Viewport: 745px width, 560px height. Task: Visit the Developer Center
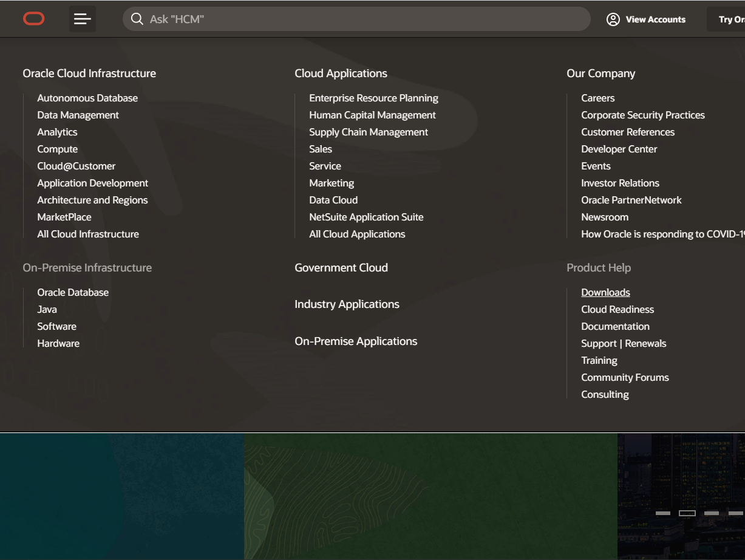coord(619,149)
